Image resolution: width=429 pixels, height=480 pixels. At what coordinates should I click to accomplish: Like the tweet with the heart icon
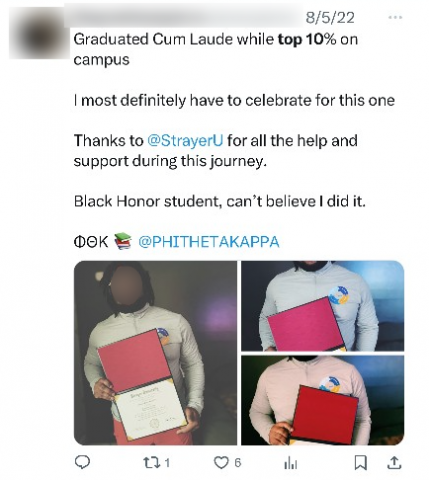(x=220, y=462)
